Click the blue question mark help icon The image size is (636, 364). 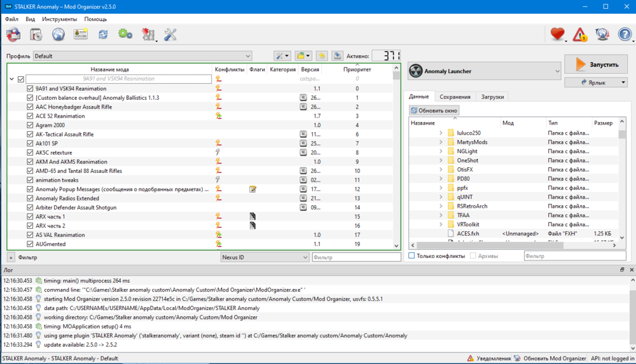625,35
